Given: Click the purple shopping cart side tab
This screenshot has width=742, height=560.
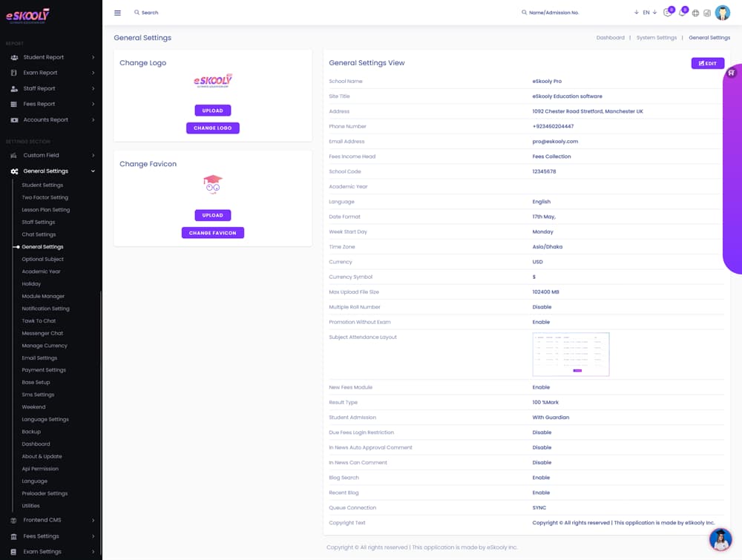Looking at the screenshot, I should (731, 73).
